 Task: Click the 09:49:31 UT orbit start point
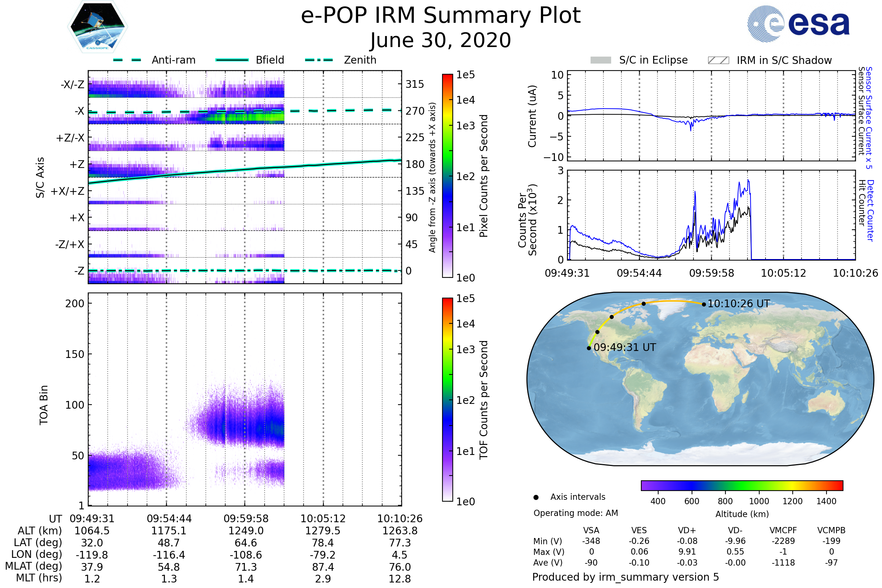coord(589,348)
